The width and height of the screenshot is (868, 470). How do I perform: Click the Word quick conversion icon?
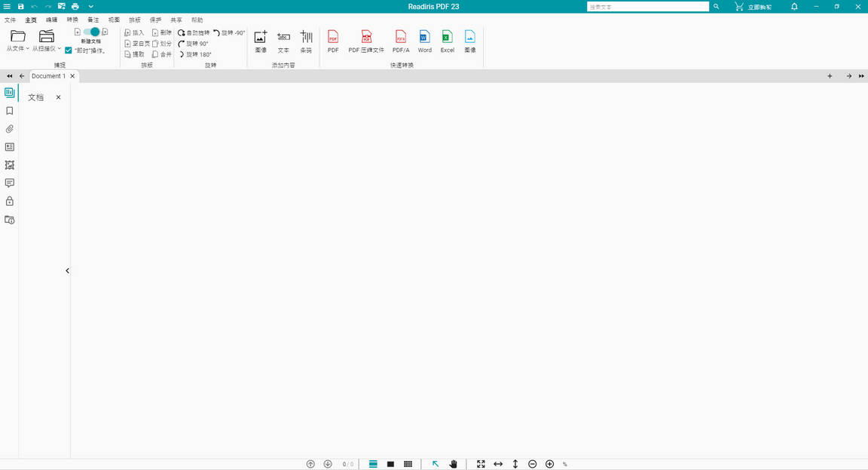(424, 41)
